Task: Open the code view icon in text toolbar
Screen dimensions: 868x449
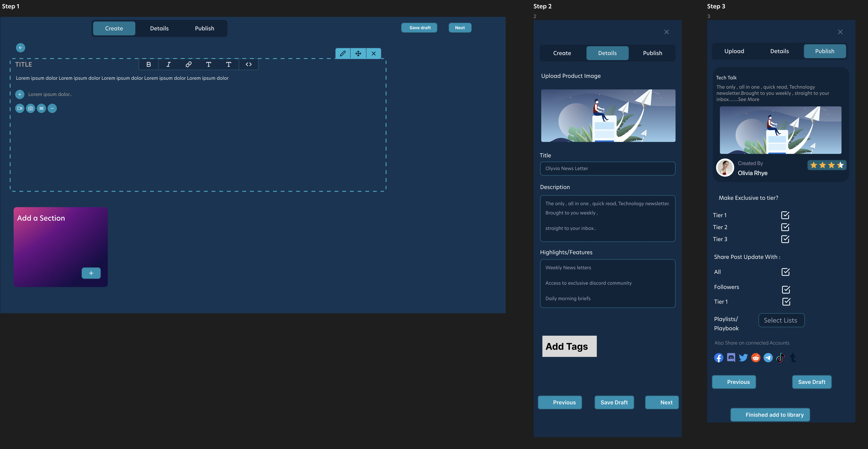Action: coord(248,64)
